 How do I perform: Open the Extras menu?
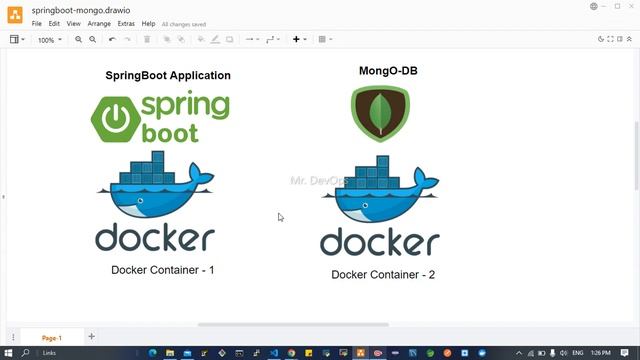coord(126,24)
